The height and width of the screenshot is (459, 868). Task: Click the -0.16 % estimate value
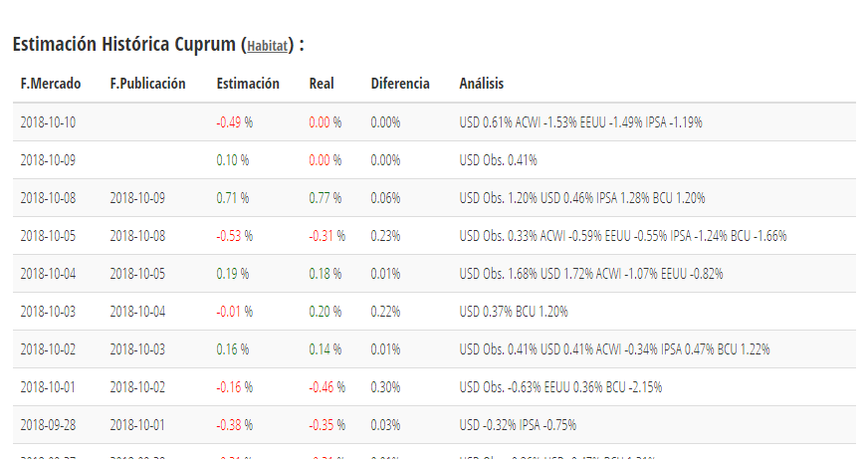coord(235,387)
